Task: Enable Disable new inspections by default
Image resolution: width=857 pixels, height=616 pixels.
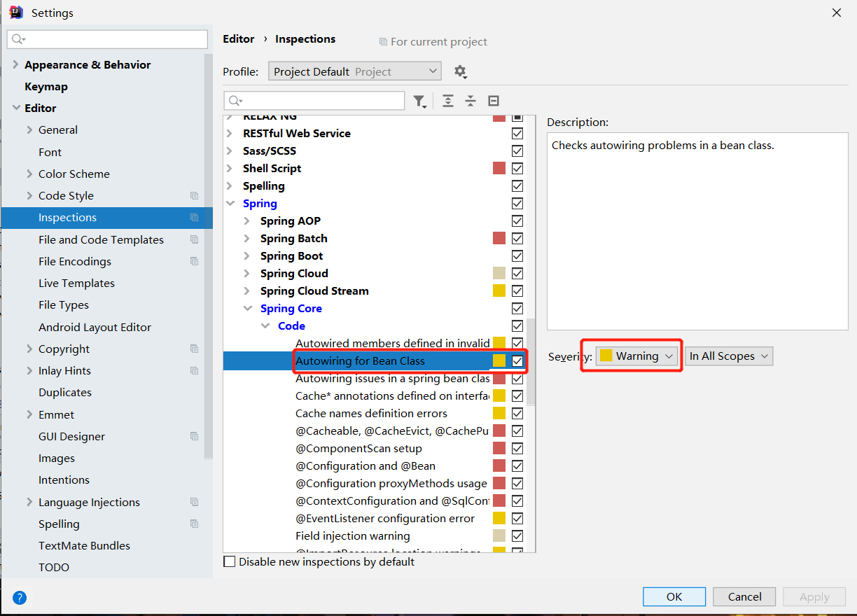Action: (230, 561)
